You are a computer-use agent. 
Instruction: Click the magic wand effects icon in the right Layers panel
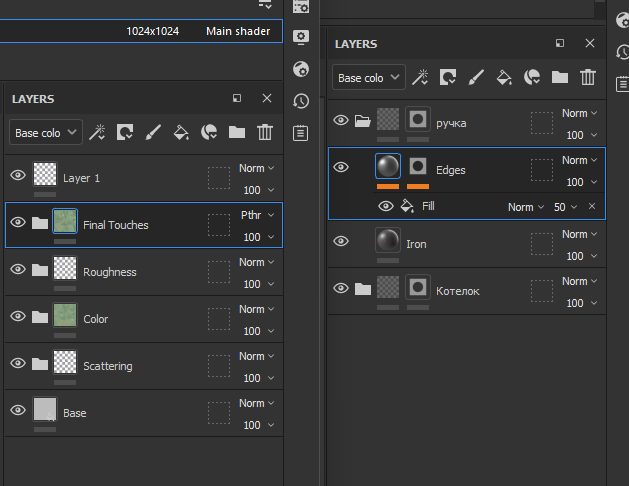420,77
